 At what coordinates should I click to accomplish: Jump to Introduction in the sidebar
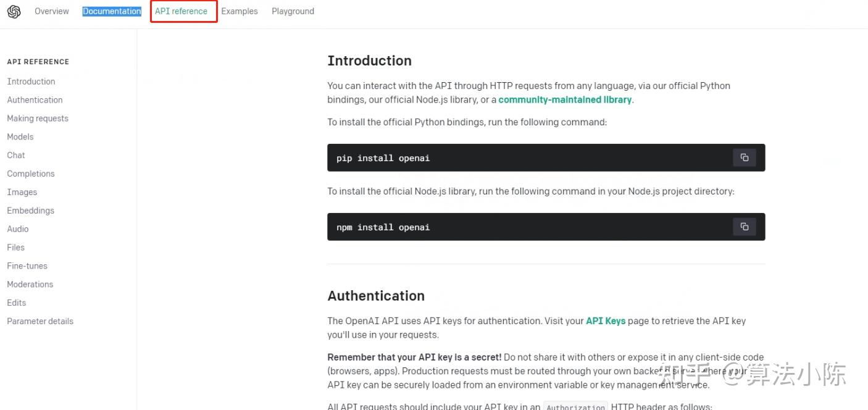(31, 82)
